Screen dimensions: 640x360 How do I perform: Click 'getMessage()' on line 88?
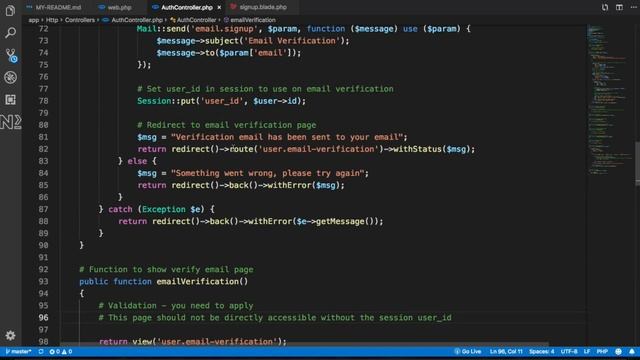coord(345,221)
